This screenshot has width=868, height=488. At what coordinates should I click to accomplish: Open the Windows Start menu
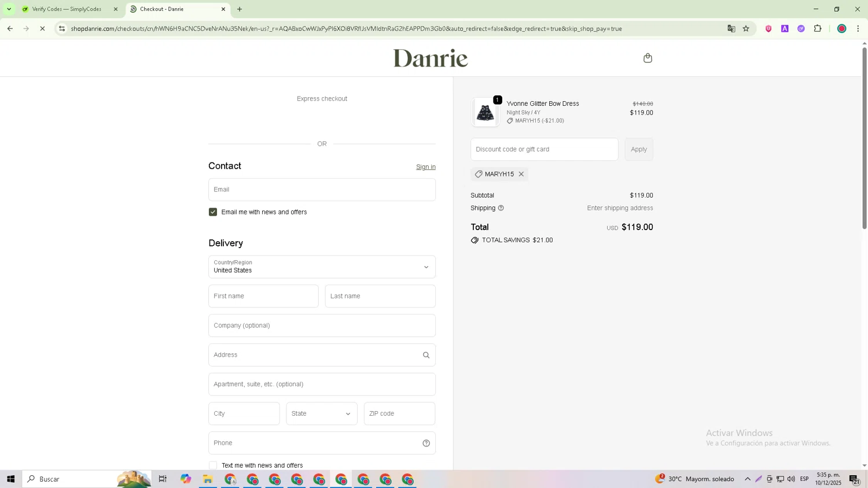pos(10,479)
